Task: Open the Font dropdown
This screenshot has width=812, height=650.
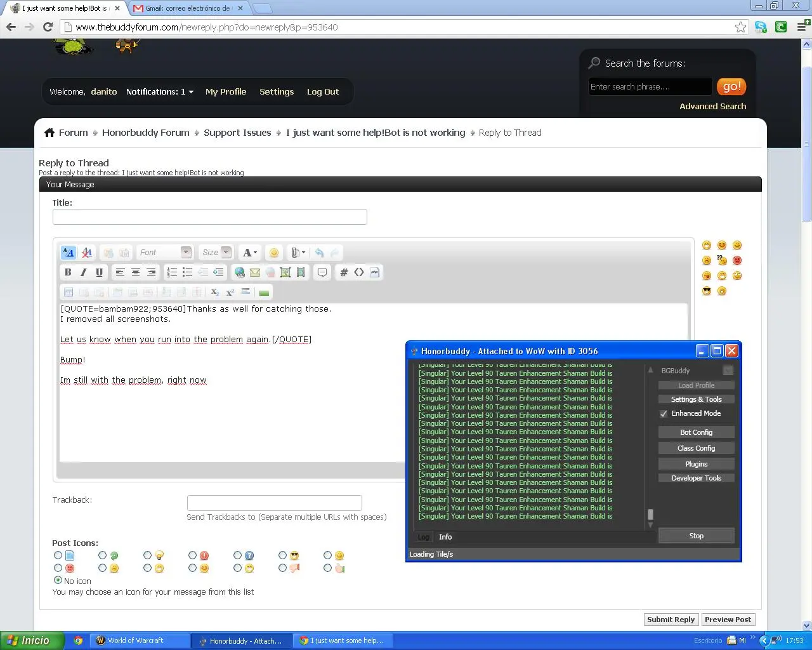Action: (x=165, y=253)
